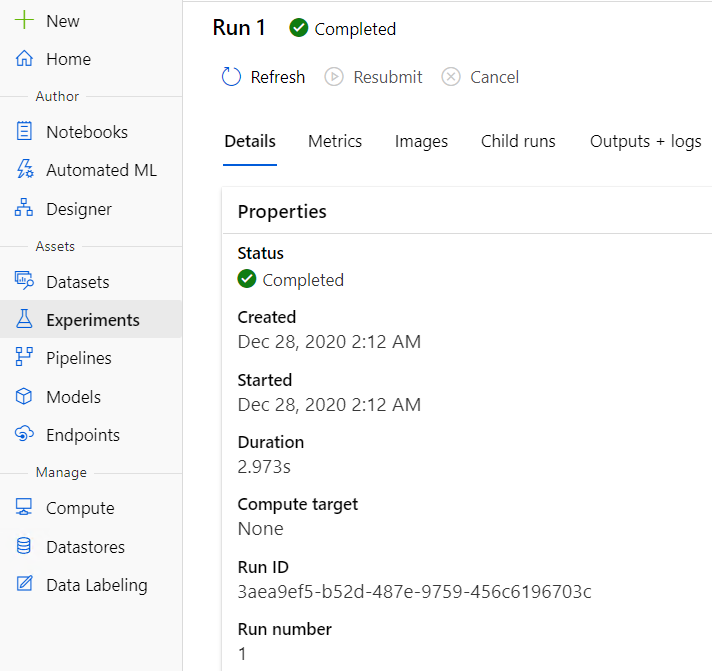Click the Run 1 page title
This screenshot has width=712, height=671.
pos(239,28)
